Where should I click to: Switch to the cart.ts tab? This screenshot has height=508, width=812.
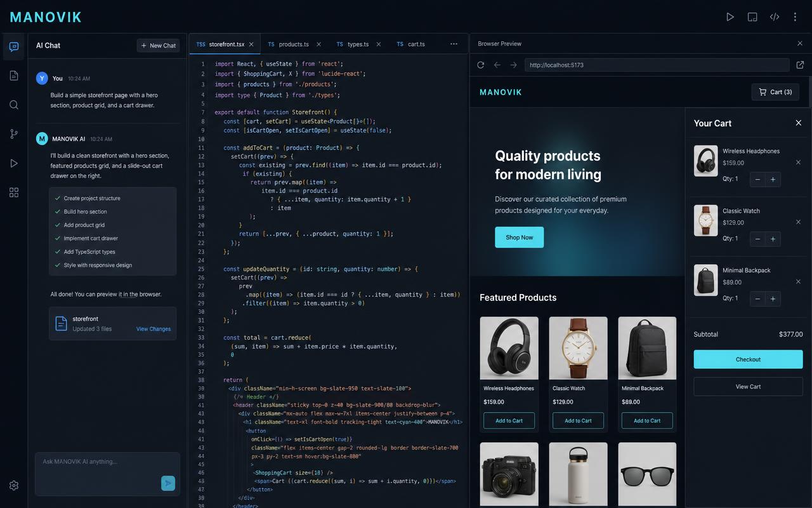(x=412, y=44)
